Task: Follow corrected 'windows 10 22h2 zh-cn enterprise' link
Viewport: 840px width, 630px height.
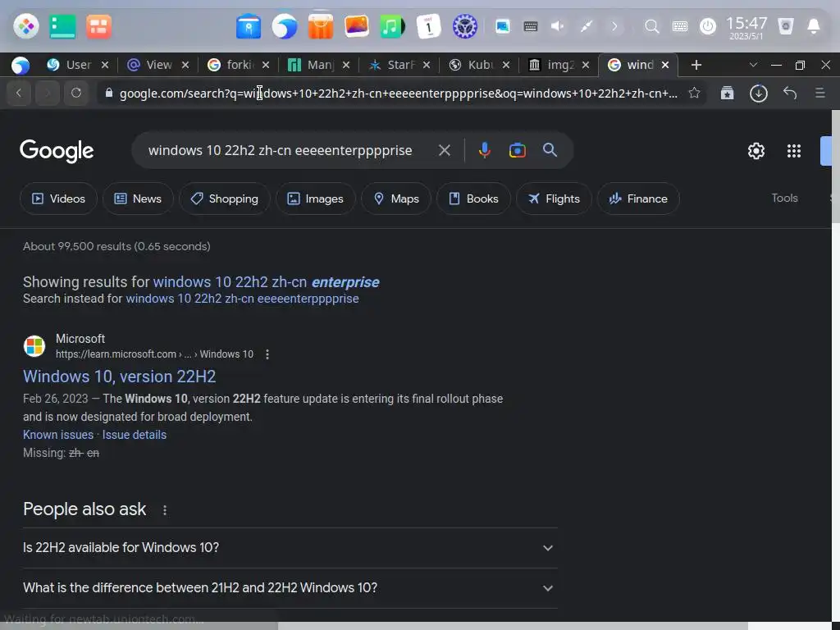Action: click(267, 282)
